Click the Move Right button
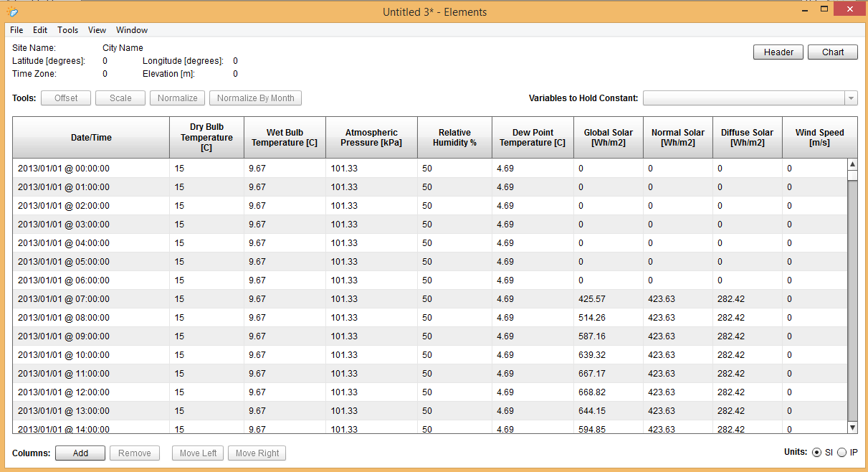 [257, 453]
